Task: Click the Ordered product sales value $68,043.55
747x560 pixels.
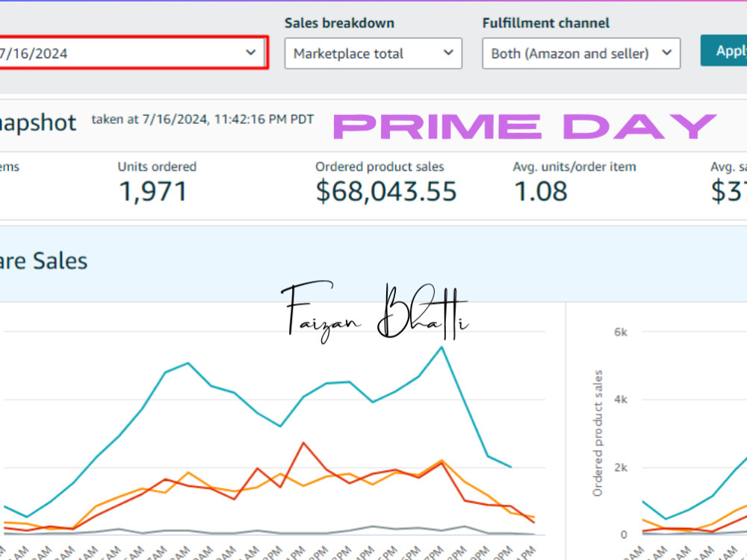Action: [x=386, y=191]
